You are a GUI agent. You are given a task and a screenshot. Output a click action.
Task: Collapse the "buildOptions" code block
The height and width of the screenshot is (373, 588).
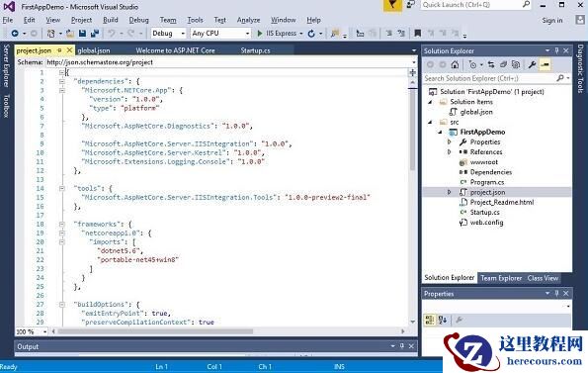(62, 305)
